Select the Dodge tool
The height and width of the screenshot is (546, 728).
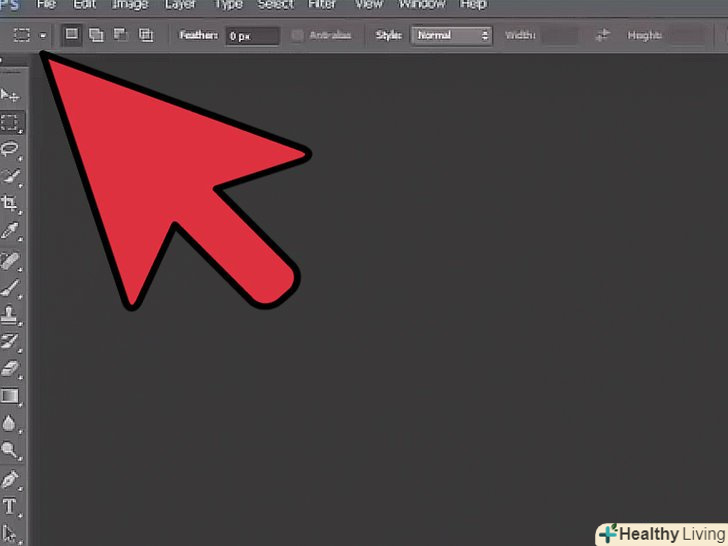coord(9,450)
